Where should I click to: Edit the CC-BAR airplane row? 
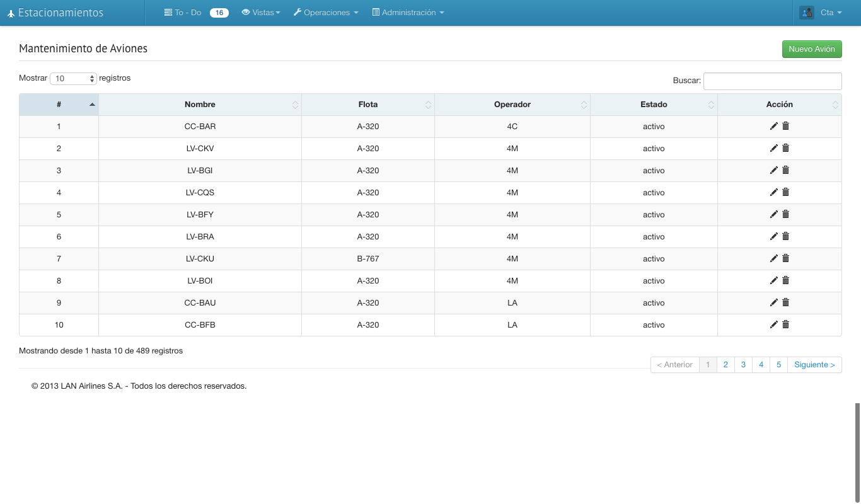coord(774,126)
